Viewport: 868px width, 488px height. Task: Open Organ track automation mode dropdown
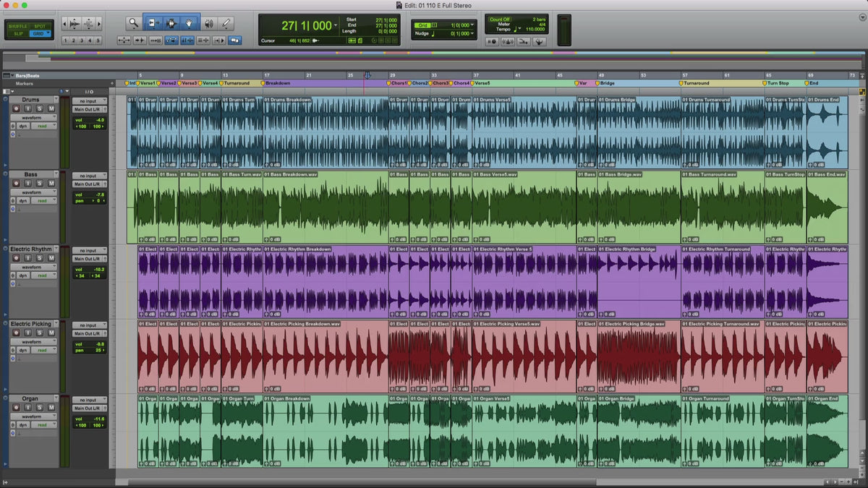click(43, 425)
